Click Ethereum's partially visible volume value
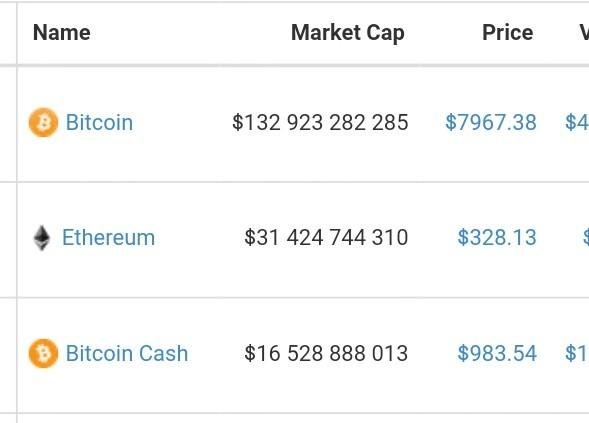589x423 pixels. pos(586,238)
